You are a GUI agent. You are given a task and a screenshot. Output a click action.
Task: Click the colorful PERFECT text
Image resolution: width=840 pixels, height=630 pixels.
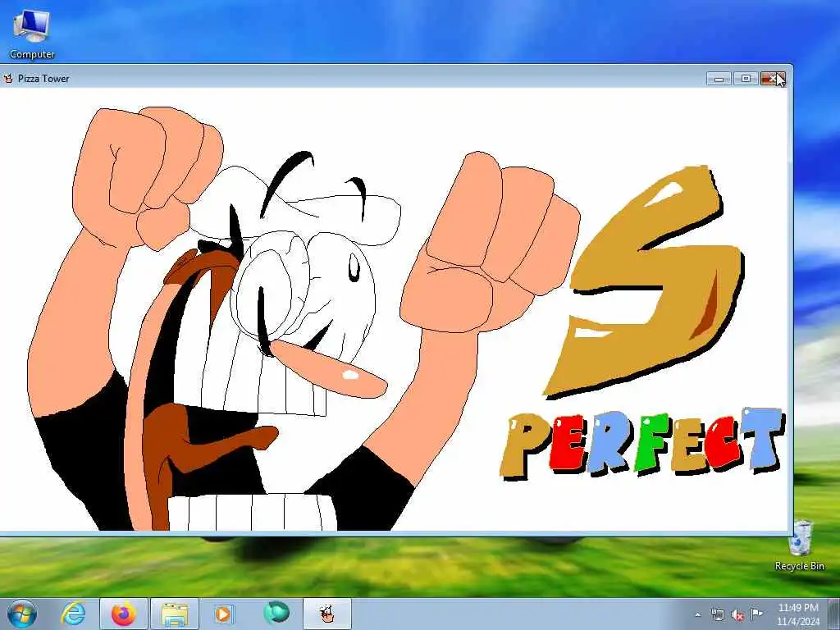pyautogui.click(x=641, y=442)
